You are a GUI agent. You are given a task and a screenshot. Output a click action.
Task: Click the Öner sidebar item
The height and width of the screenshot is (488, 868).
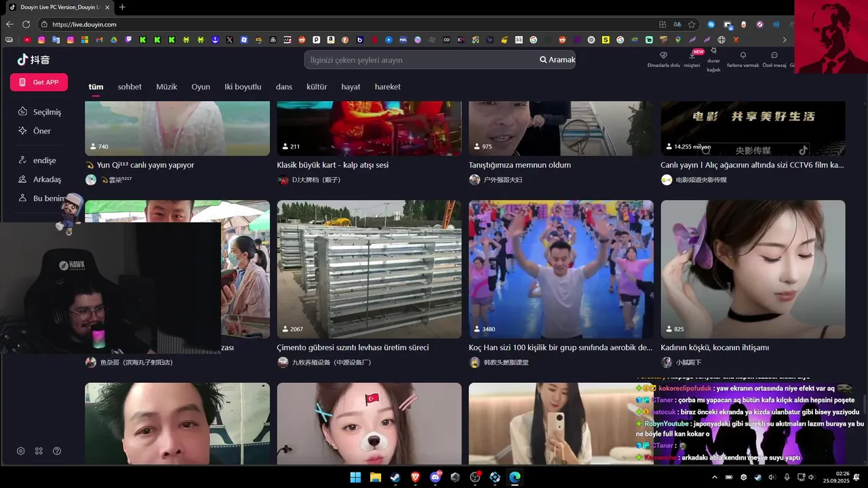coord(42,131)
